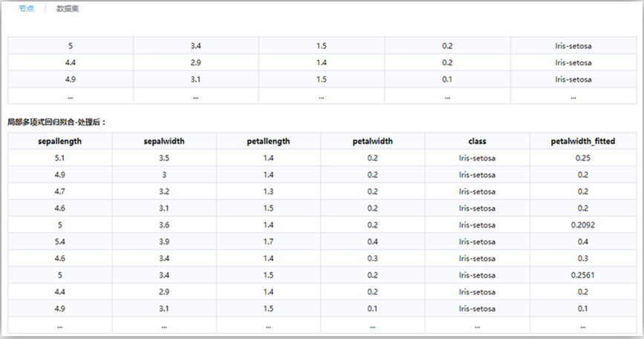Click the class column header

(477, 141)
